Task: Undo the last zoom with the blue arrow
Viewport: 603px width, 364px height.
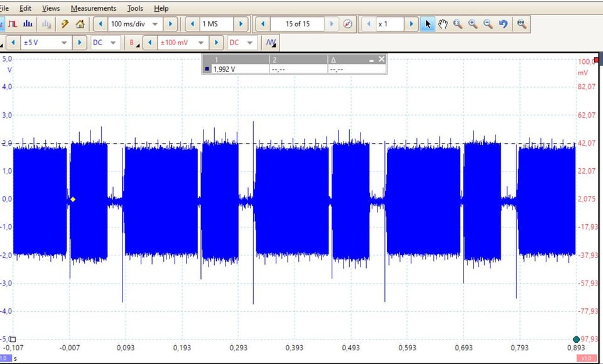Action: (x=503, y=24)
